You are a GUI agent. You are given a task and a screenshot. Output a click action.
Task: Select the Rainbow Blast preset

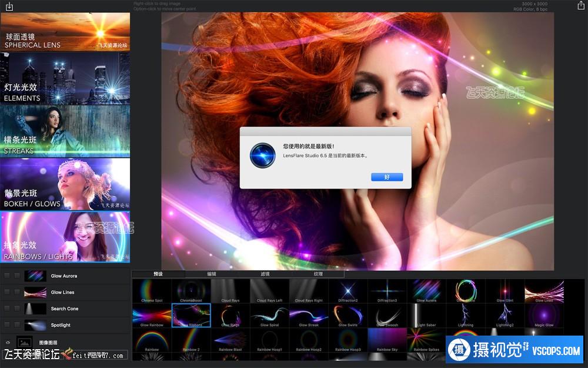[x=230, y=340]
